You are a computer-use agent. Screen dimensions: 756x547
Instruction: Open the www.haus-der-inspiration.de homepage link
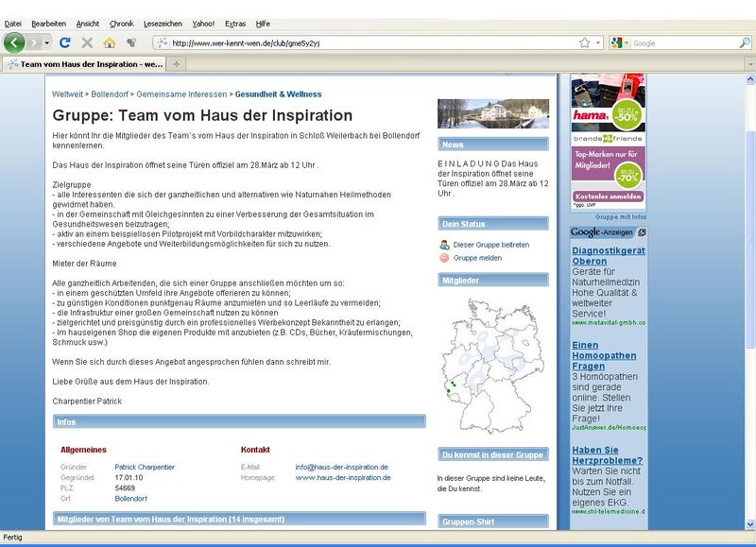pyautogui.click(x=343, y=478)
